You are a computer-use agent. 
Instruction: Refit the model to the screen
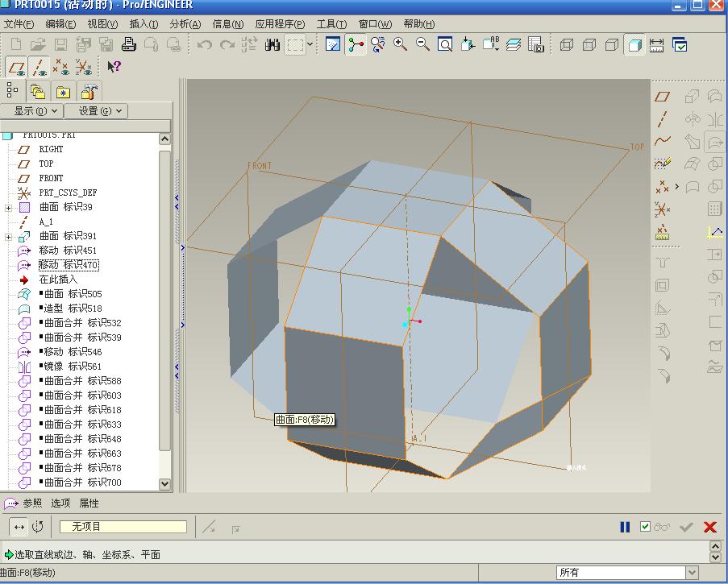point(445,44)
